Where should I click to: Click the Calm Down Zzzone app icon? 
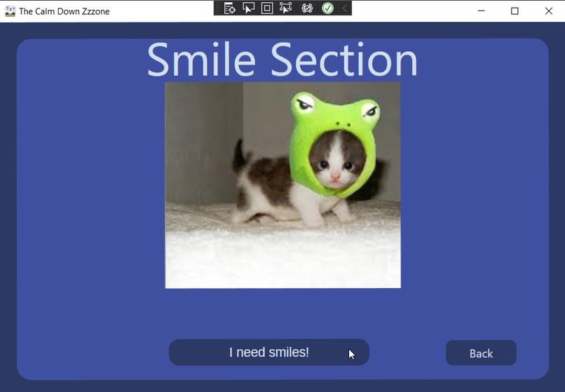click(10, 11)
